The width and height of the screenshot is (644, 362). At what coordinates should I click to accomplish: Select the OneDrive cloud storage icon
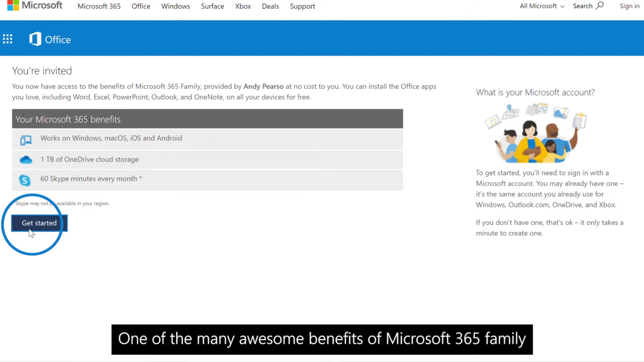pyautogui.click(x=26, y=159)
